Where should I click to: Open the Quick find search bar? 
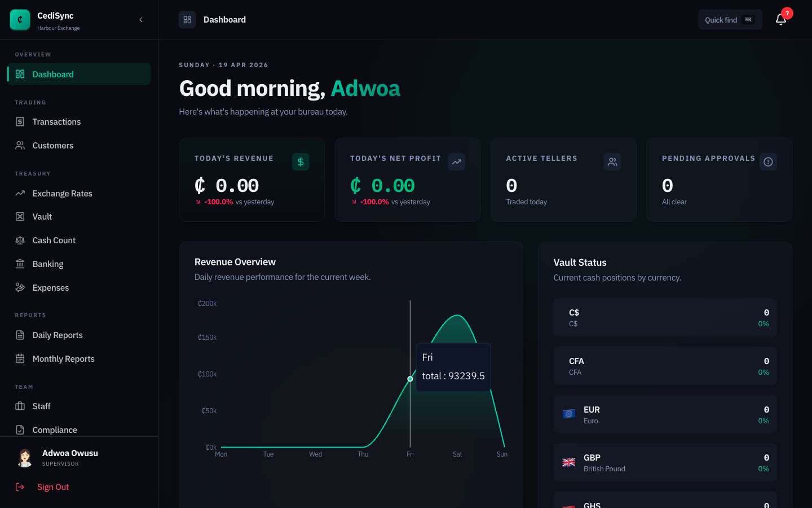[730, 19]
